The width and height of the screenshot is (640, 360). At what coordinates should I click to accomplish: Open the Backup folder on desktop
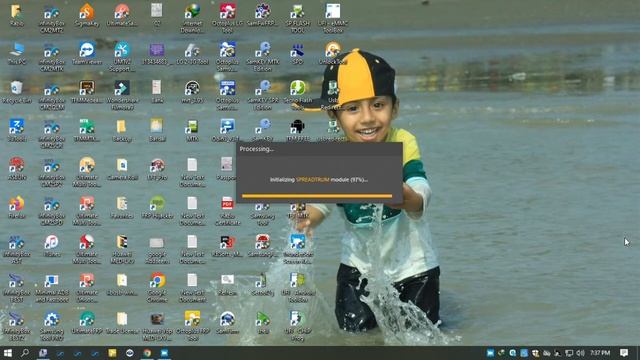(x=122, y=130)
